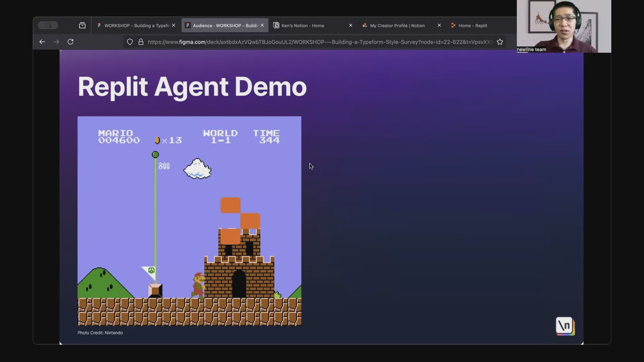Select the Audience - WORKSHOP tab
The height and width of the screenshot is (362, 644).
tap(225, 25)
